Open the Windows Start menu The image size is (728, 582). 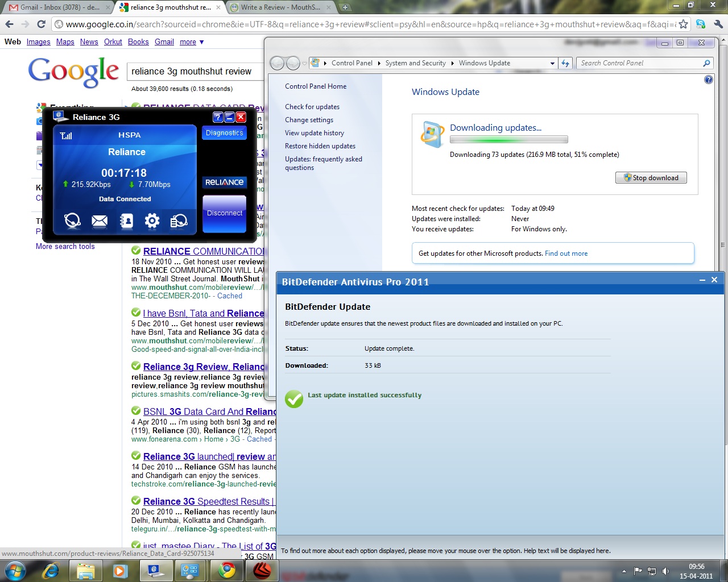click(x=15, y=571)
